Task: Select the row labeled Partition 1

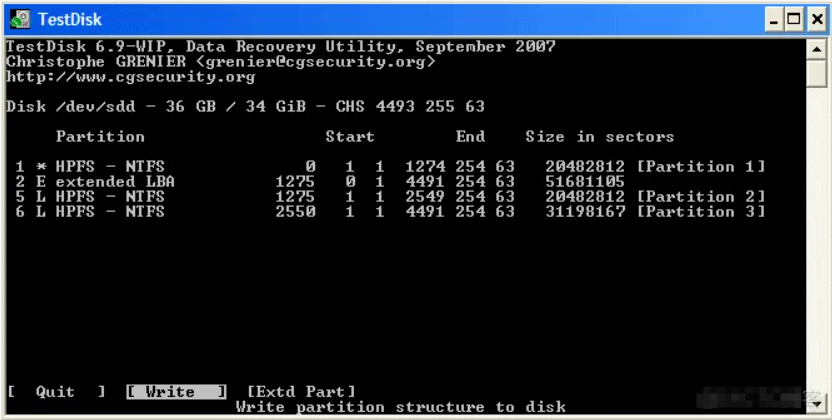Action: point(391,167)
